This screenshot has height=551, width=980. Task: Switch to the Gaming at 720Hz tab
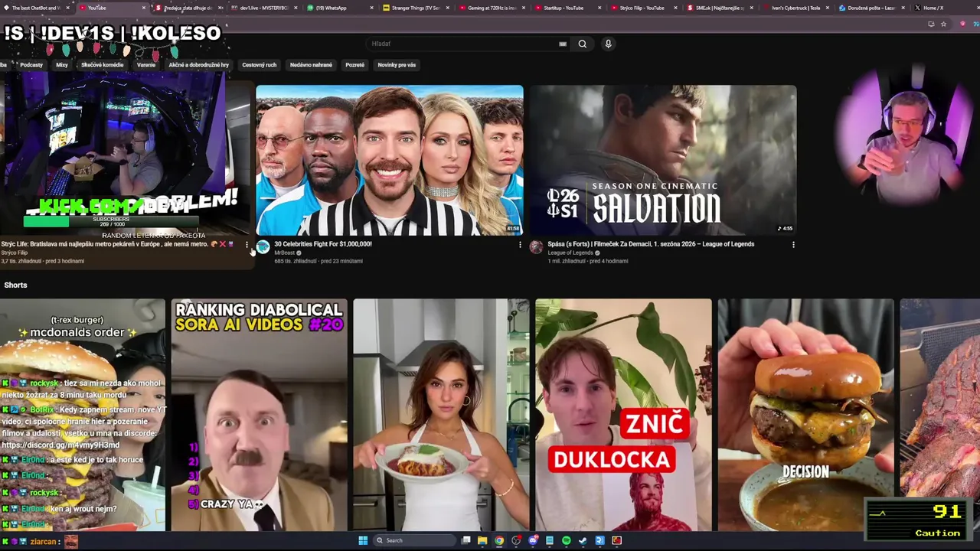tap(492, 8)
